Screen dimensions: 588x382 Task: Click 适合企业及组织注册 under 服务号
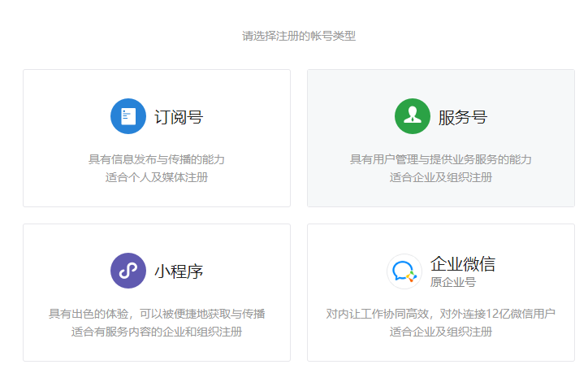tap(441, 177)
